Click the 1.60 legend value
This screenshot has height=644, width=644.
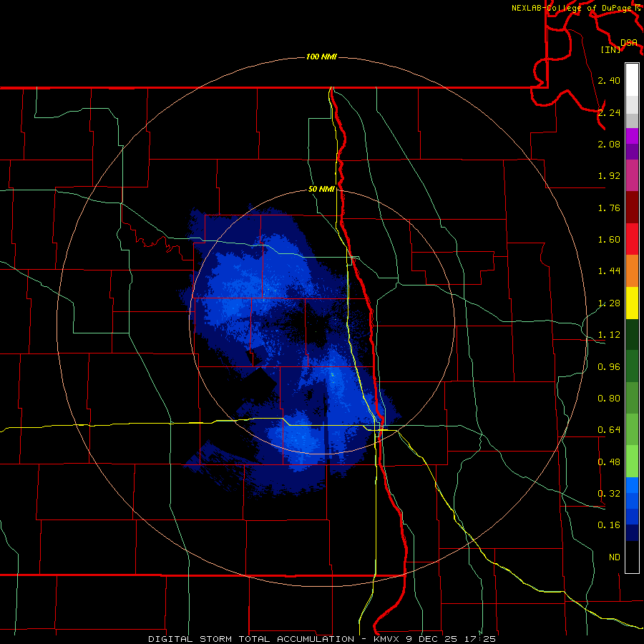(609, 240)
